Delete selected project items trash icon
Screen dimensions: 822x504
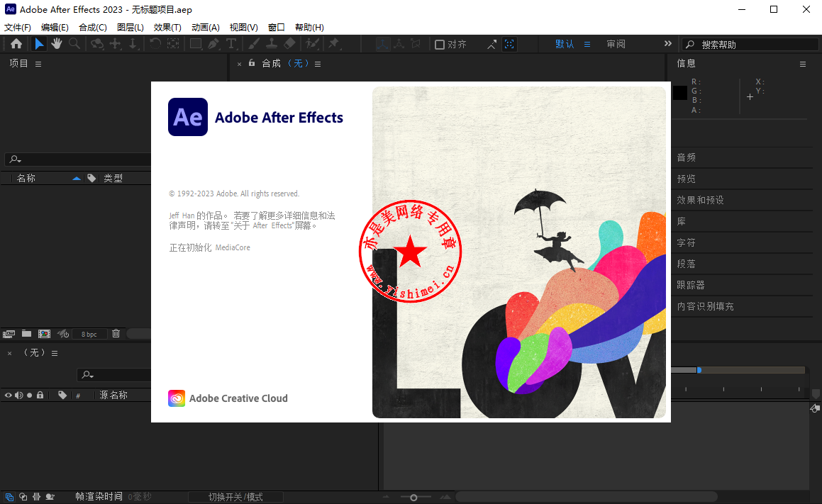click(116, 333)
